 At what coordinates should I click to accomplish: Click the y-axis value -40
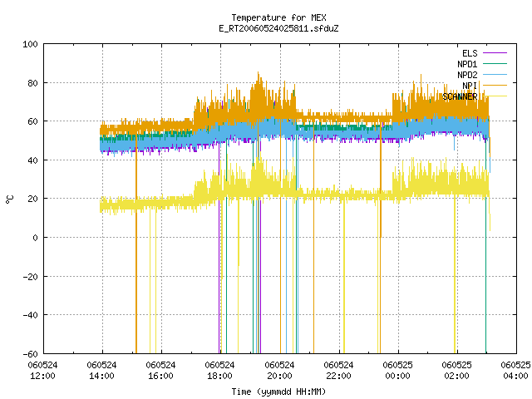coord(30,315)
